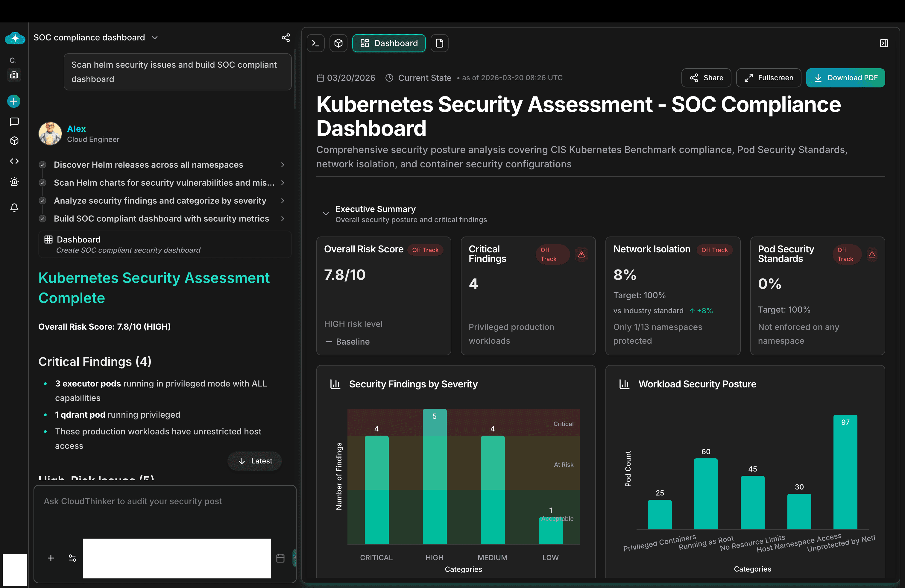The width and height of the screenshot is (905, 588).
Task: Open the document tab next to Dashboard
Action: (x=440, y=43)
